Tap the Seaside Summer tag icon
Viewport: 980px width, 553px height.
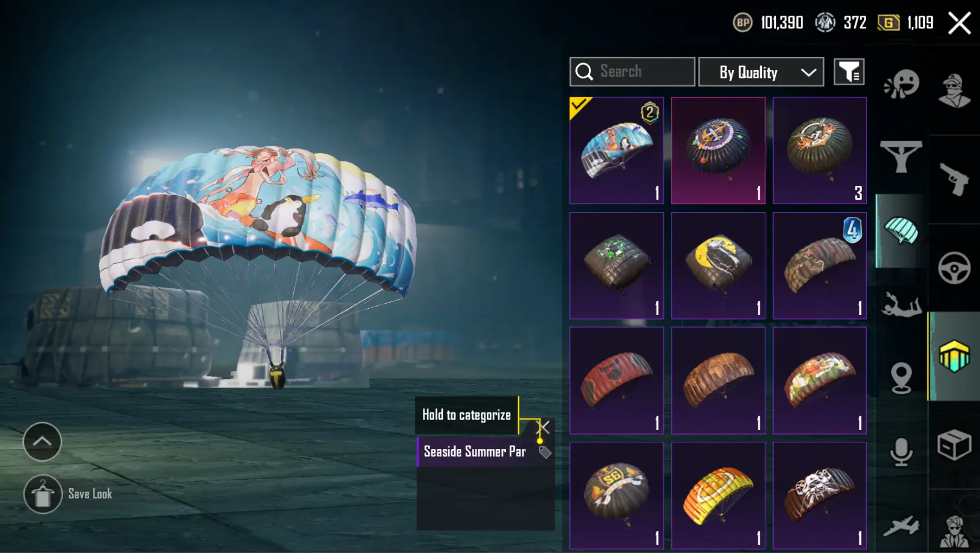click(x=545, y=452)
